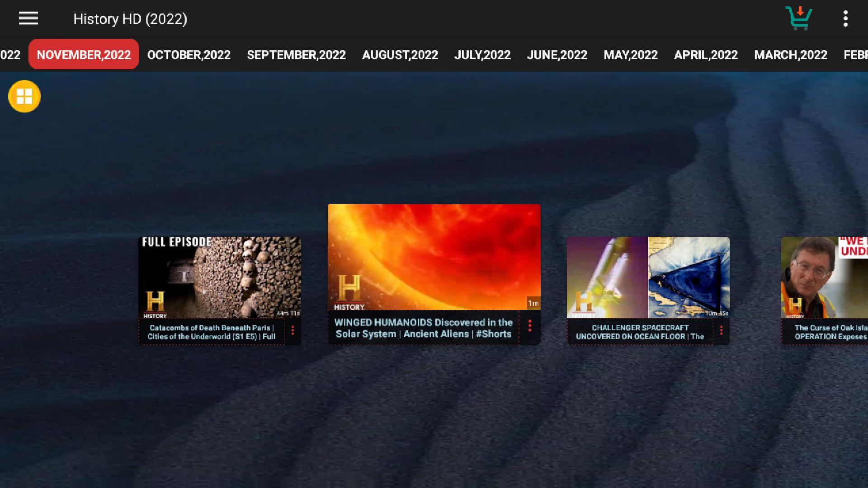The image size is (868, 488).
Task: Open options for Catacombs of Death video
Action: (x=293, y=331)
